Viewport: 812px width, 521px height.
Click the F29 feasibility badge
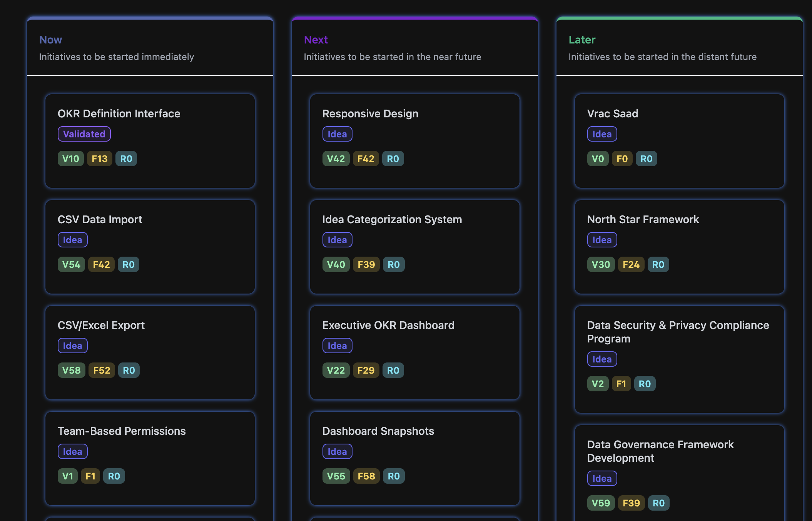[x=366, y=371]
